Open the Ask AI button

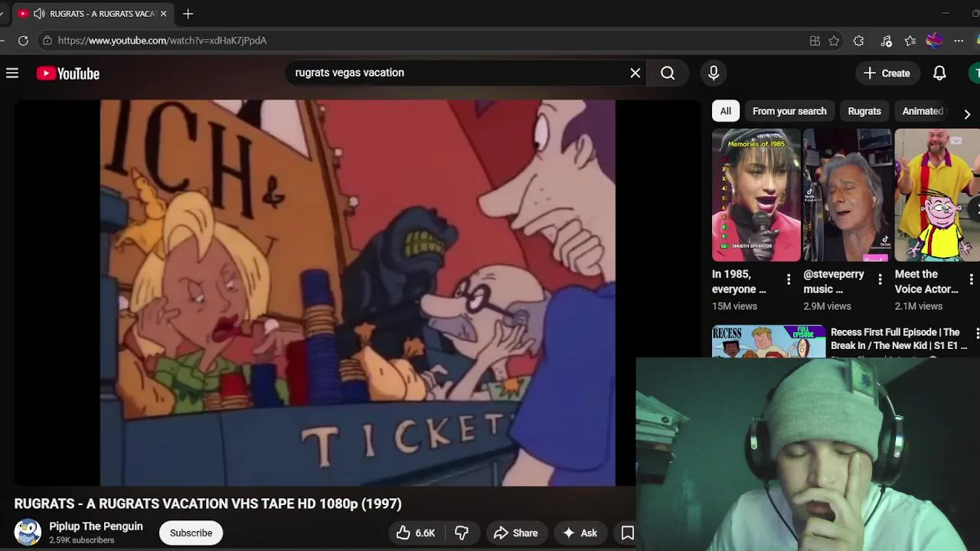tap(580, 533)
